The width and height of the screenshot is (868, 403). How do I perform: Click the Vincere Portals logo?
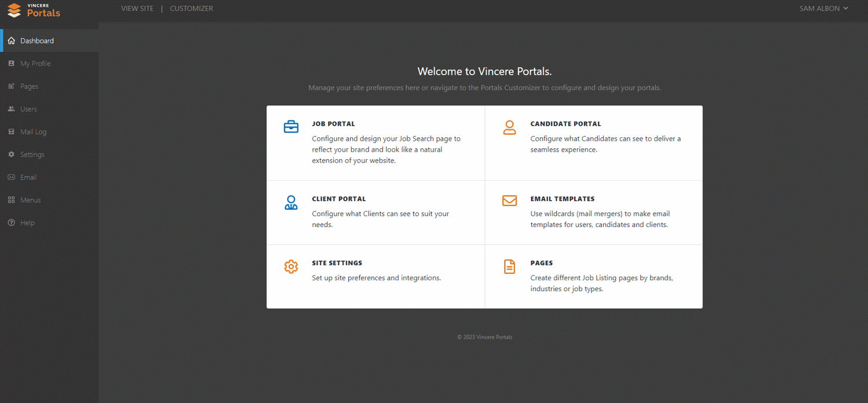pos(34,10)
